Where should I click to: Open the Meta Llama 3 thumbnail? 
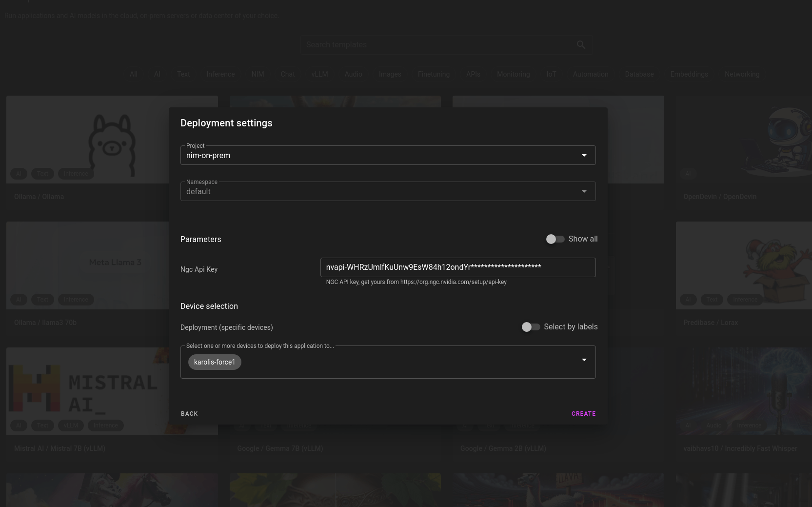point(88,265)
